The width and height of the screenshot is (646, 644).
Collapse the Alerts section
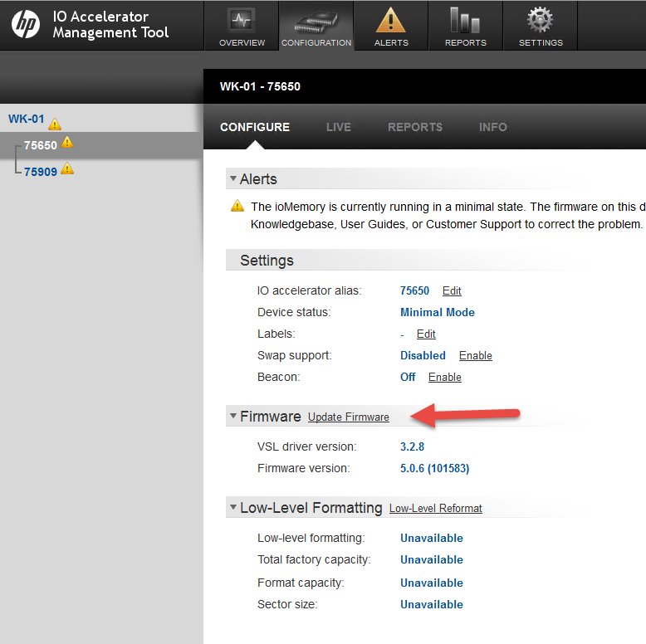(x=233, y=179)
